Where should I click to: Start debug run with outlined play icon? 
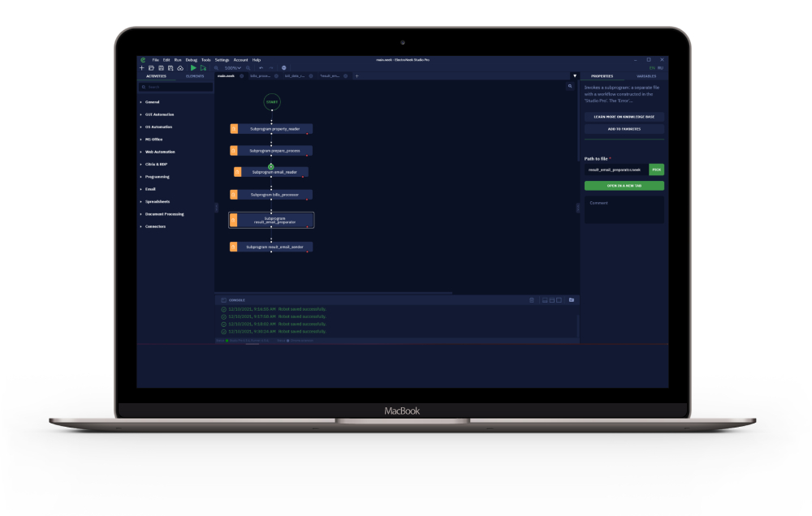pyautogui.click(x=203, y=68)
